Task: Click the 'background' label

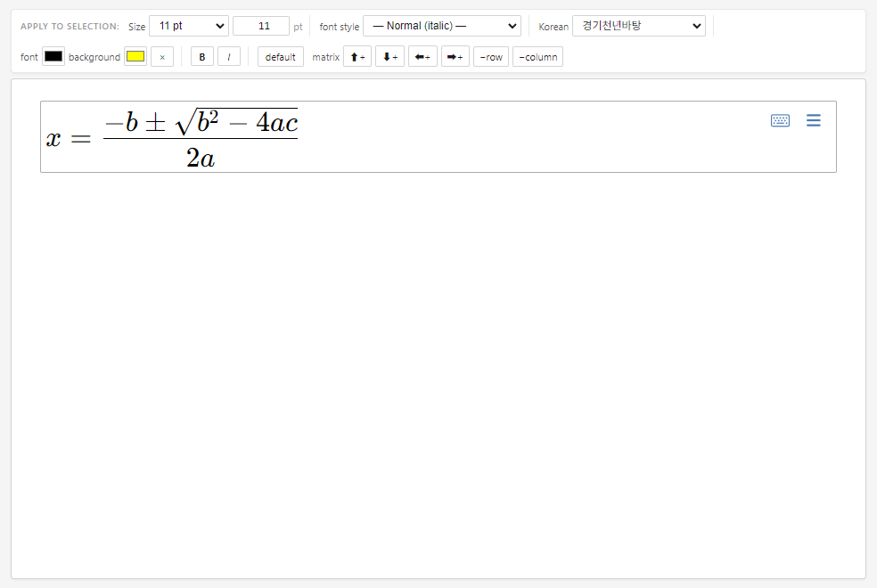Action: (94, 57)
